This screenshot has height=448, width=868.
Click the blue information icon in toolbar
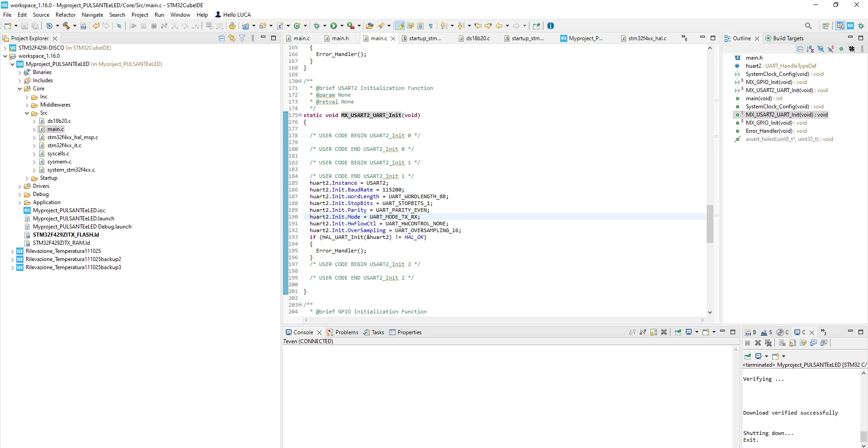pyautogui.click(x=550, y=26)
